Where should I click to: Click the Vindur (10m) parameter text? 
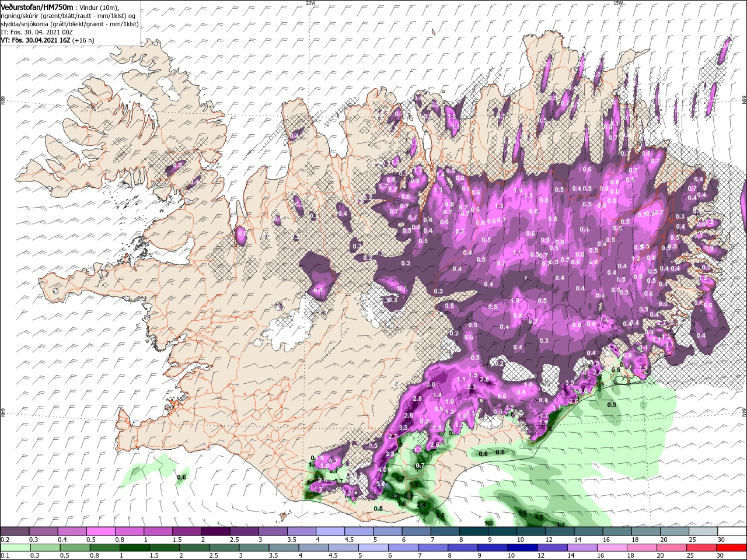point(97,7)
